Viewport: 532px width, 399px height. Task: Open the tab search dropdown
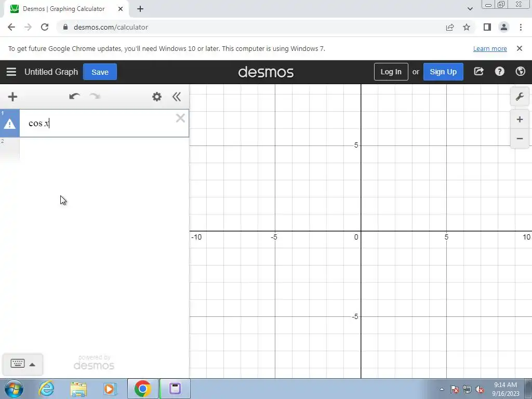(470, 9)
